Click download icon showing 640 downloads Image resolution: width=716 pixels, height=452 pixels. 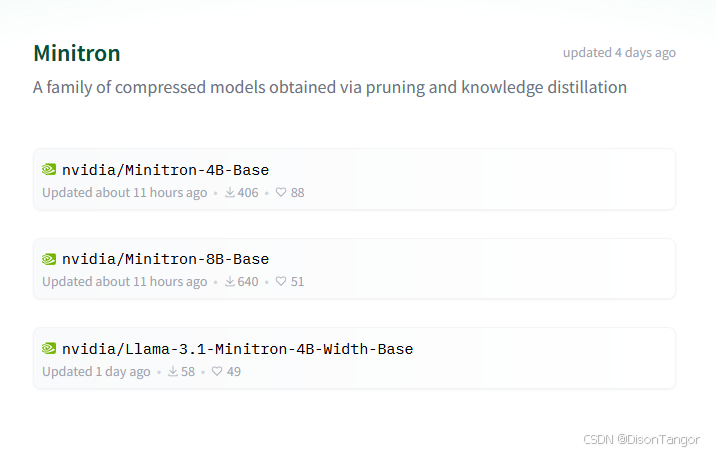point(230,282)
